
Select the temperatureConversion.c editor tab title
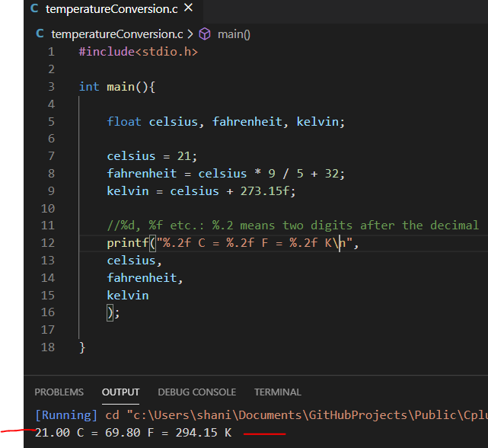pyautogui.click(x=111, y=9)
